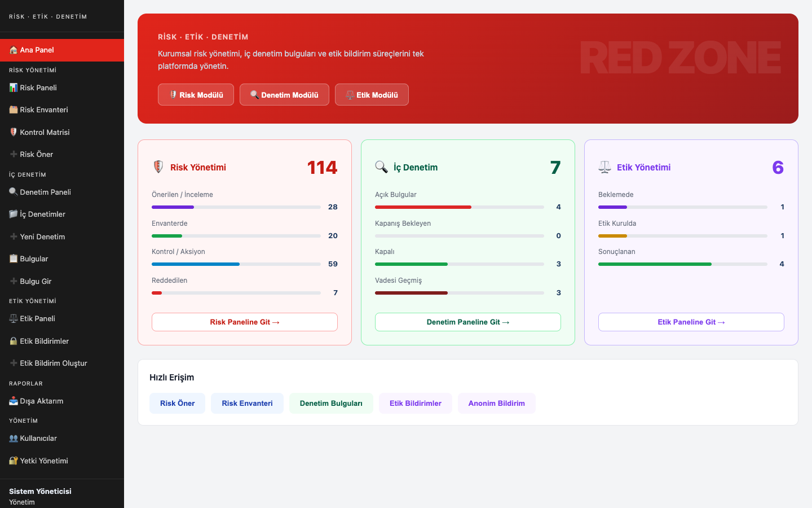Viewport: 812px width, 508px height.
Task: Click the home icon beside Ana Panel
Action: tap(14, 50)
